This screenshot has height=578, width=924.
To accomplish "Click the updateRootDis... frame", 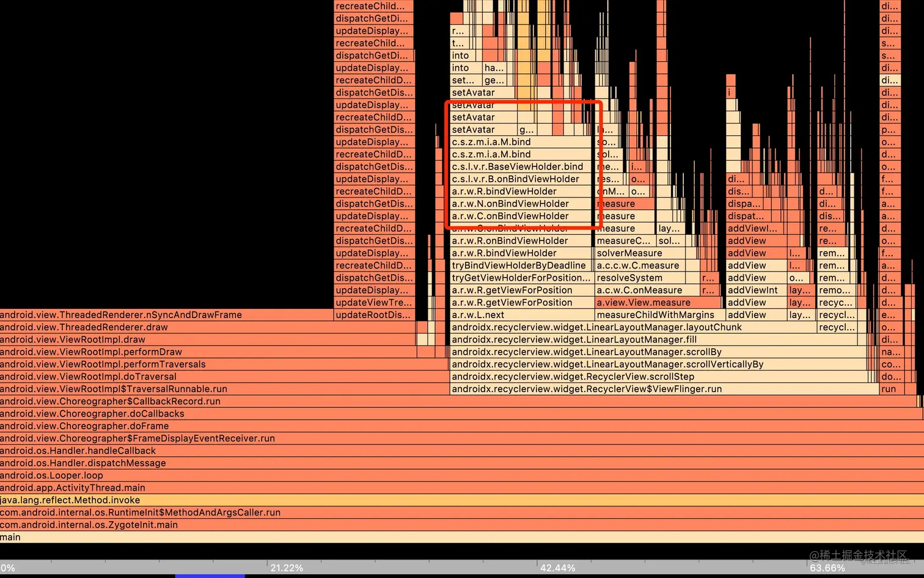I will pyautogui.click(x=375, y=315).
